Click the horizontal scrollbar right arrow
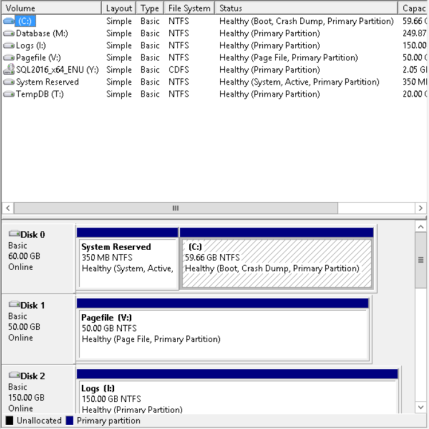 (x=421, y=208)
